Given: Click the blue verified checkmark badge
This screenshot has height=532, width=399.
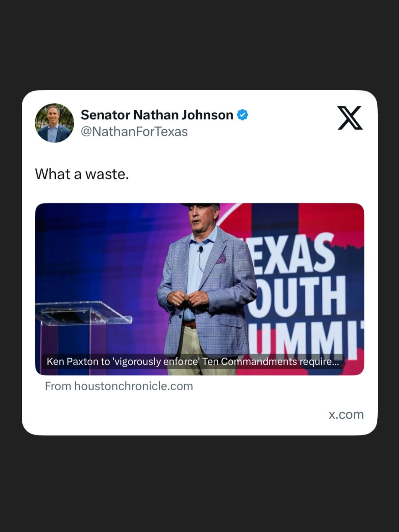Looking at the screenshot, I should [x=242, y=115].
